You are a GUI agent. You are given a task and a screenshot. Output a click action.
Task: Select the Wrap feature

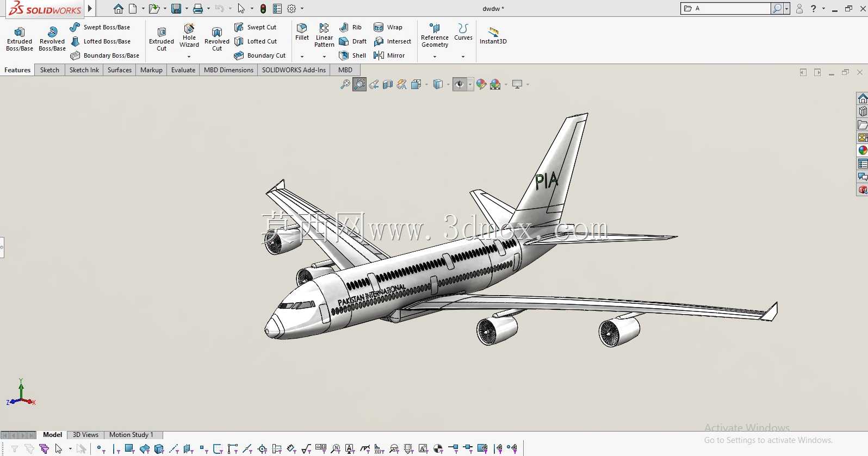pos(388,27)
